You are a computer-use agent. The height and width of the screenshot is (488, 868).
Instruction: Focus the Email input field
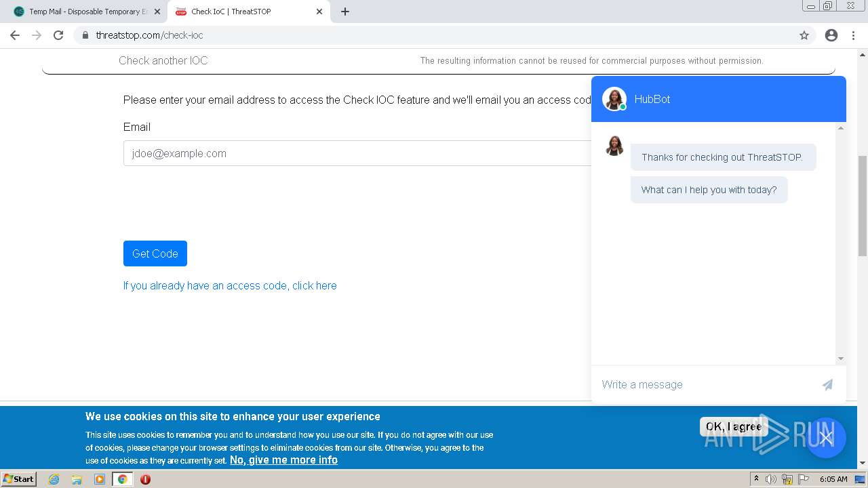click(357, 153)
